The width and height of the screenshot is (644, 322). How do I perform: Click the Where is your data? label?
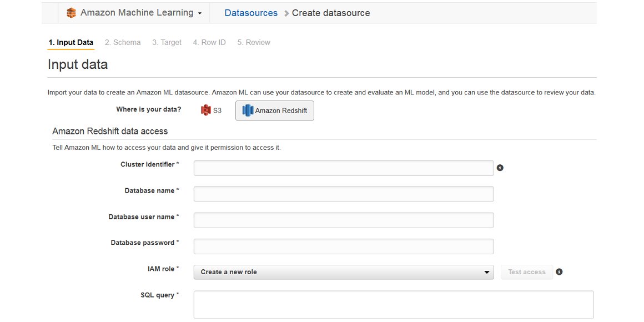click(149, 109)
